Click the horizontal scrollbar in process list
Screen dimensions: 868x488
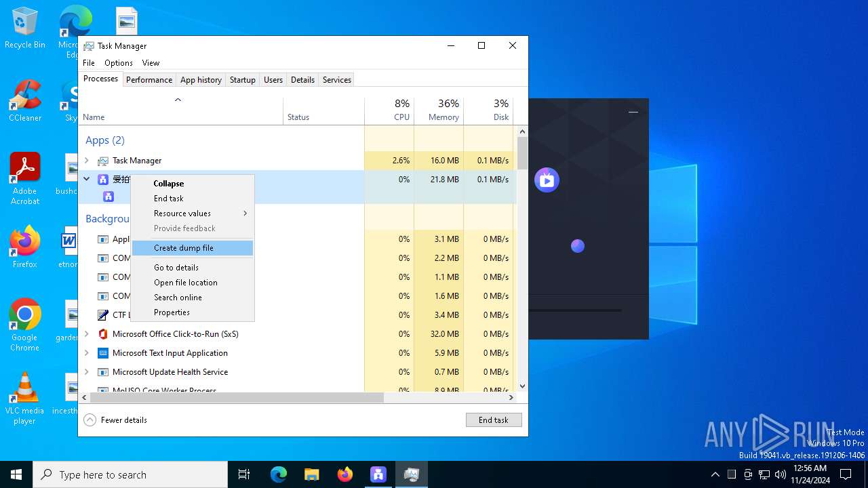click(237, 398)
